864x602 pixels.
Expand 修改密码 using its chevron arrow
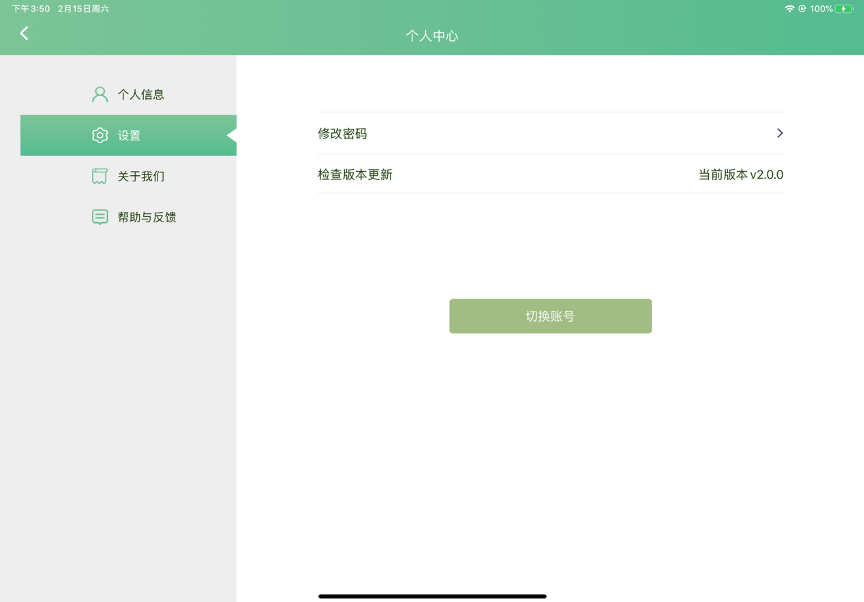[x=780, y=133]
